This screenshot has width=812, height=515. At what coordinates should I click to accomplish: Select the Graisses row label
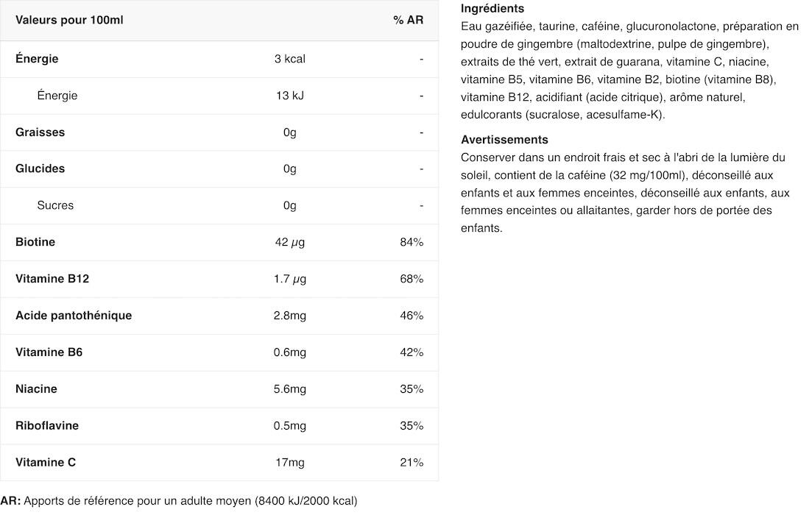pyautogui.click(x=40, y=132)
